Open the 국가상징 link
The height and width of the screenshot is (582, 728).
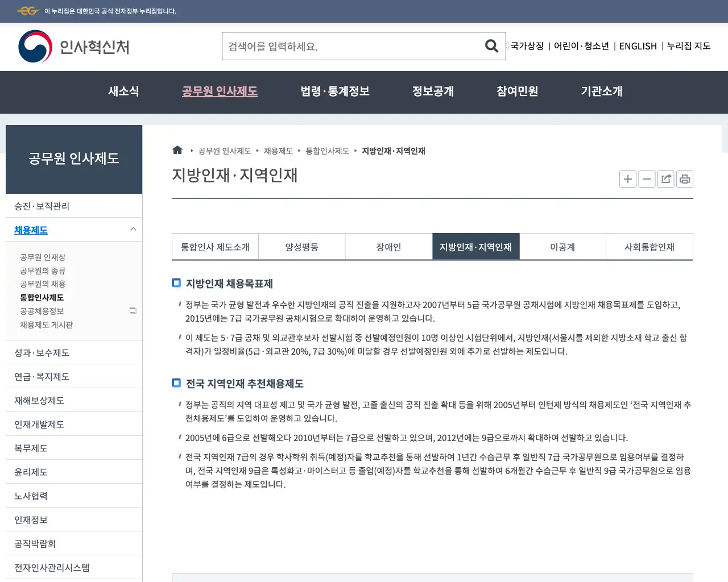click(x=527, y=46)
